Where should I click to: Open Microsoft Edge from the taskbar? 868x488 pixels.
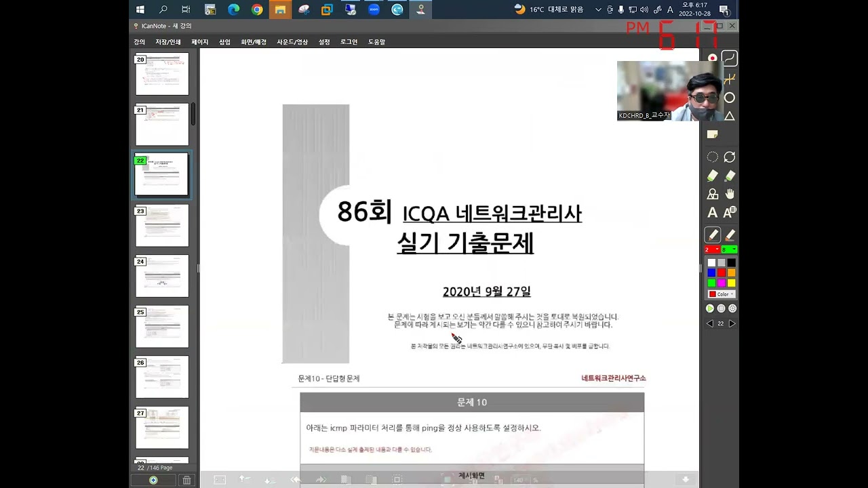click(234, 9)
